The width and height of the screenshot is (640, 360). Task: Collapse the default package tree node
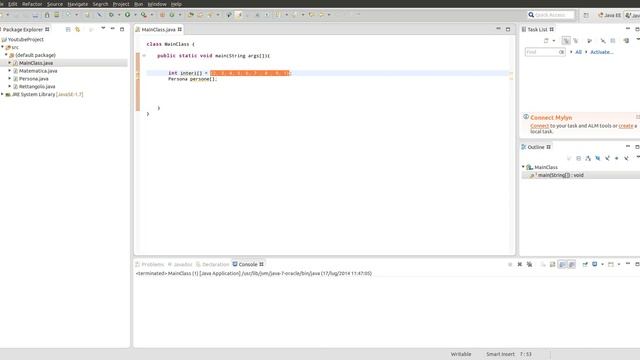pos(6,55)
